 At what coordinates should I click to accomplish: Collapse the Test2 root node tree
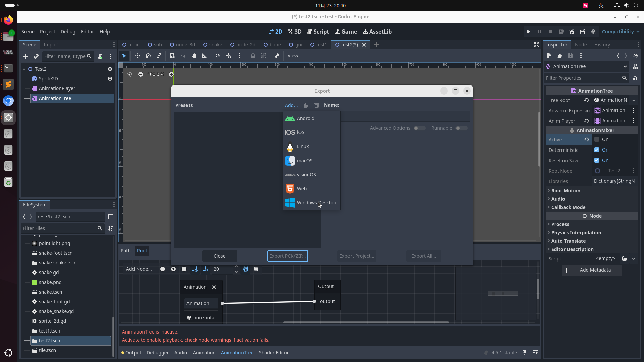pyautogui.click(x=24, y=69)
